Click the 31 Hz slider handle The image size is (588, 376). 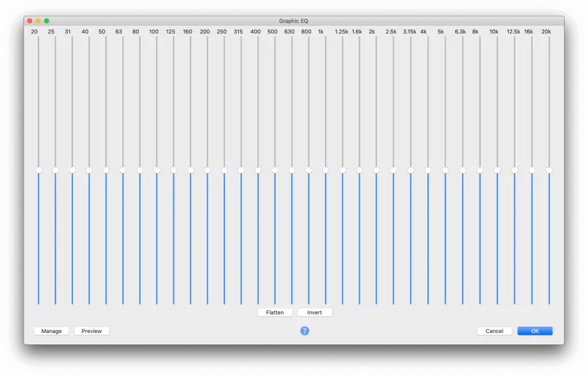click(72, 171)
